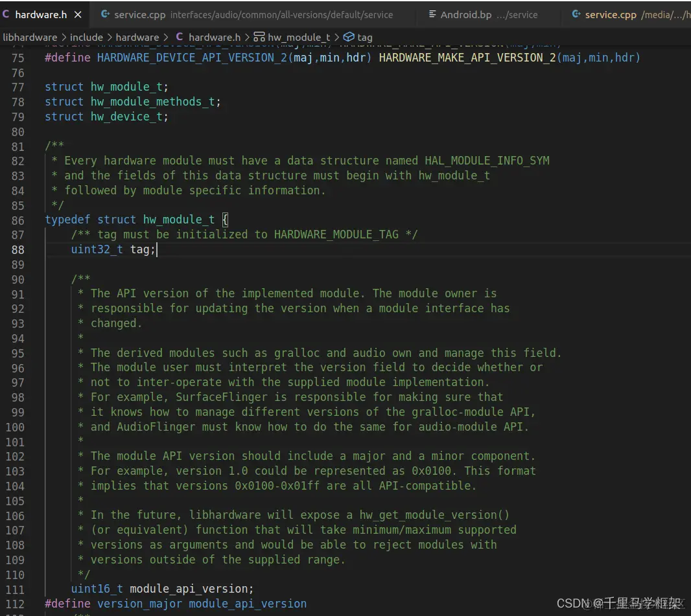Click hw_module_methods_t on line 78

152,102
